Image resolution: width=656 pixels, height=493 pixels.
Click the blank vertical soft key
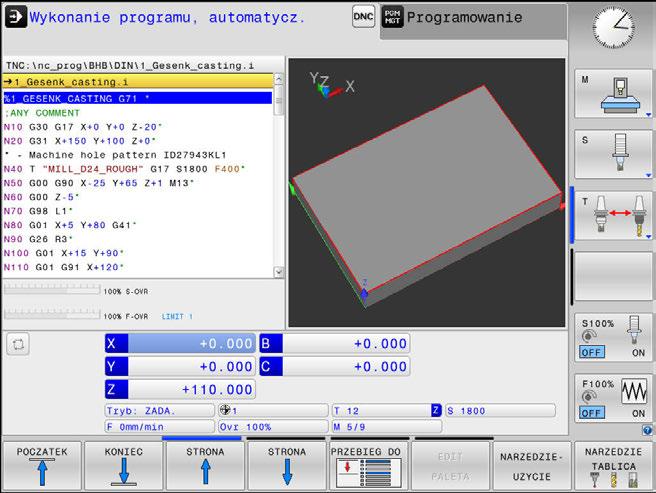pos(613,276)
